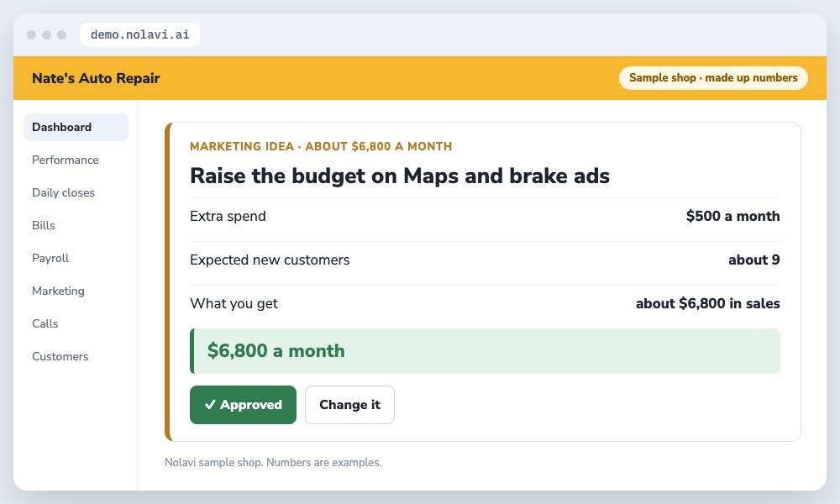
Task: Click the Nate's Auto Repair title
Action: [96, 78]
